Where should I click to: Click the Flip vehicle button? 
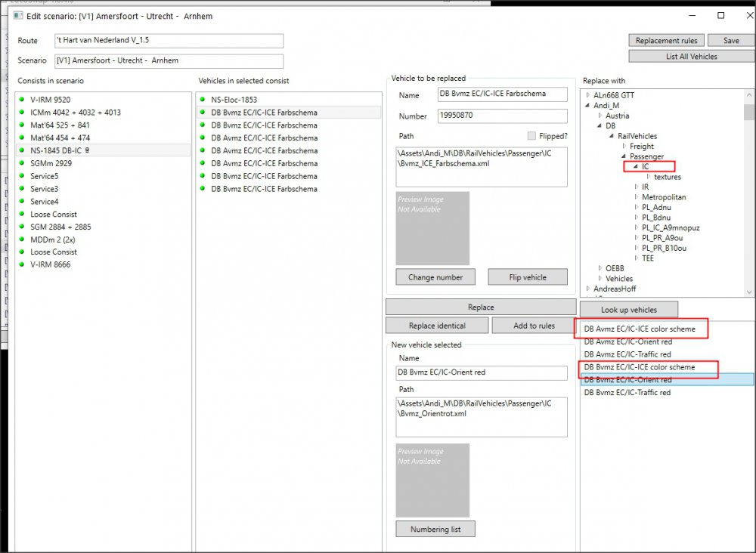527,277
